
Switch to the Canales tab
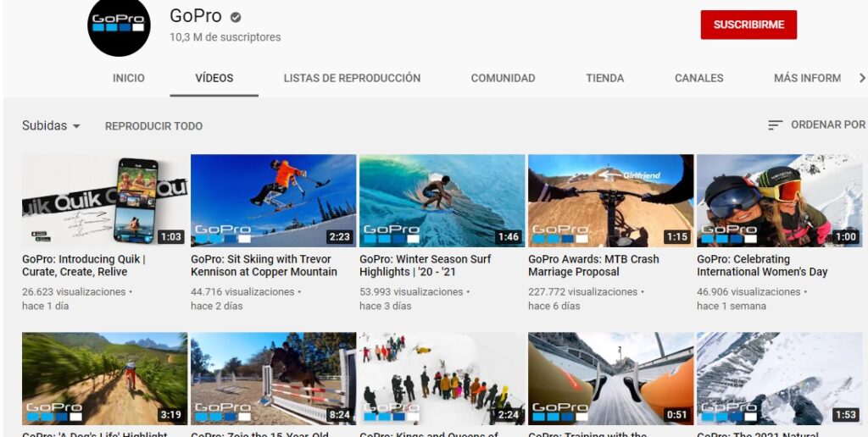698,78
